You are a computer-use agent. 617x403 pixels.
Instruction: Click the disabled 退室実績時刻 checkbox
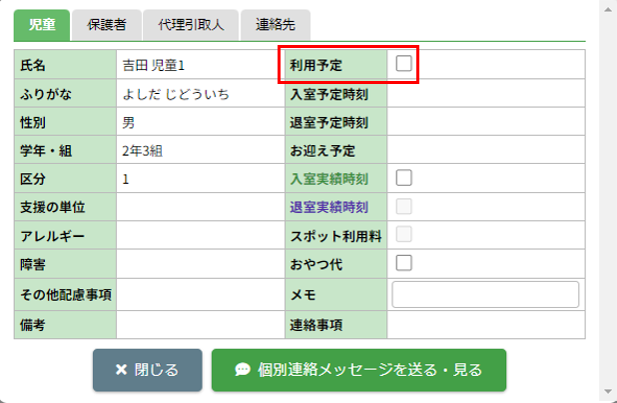(x=404, y=207)
